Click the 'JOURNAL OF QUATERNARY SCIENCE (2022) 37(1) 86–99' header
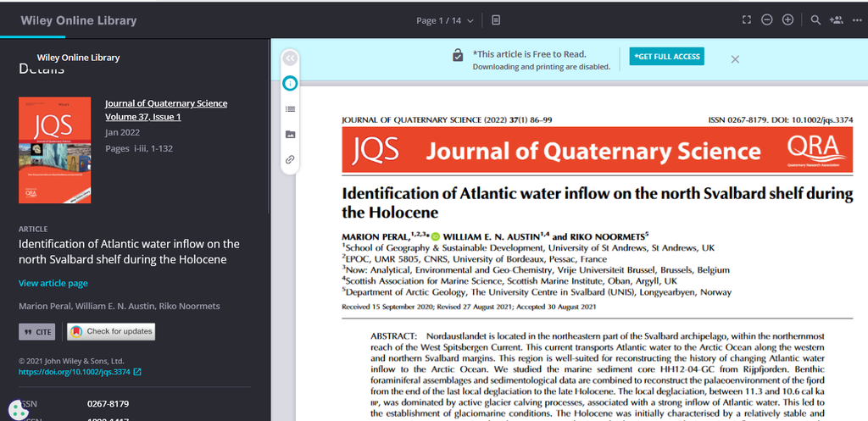The image size is (868, 421). [x=447, y=119]
